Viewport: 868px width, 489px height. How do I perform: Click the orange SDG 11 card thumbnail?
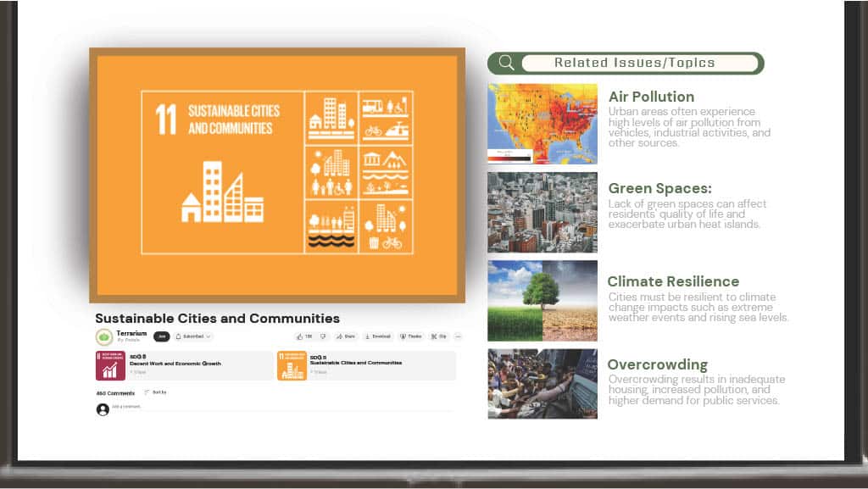tap(292, 365)
